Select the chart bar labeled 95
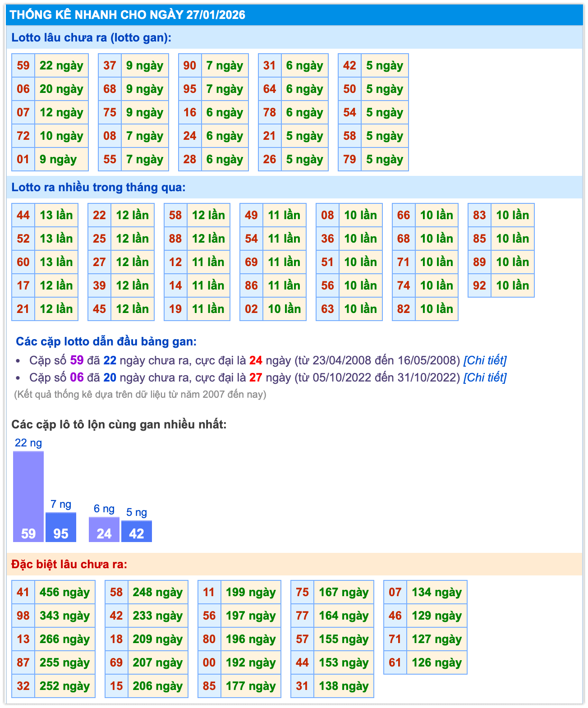The width and height of the screenshot is (588, 708). click(61, 528)
